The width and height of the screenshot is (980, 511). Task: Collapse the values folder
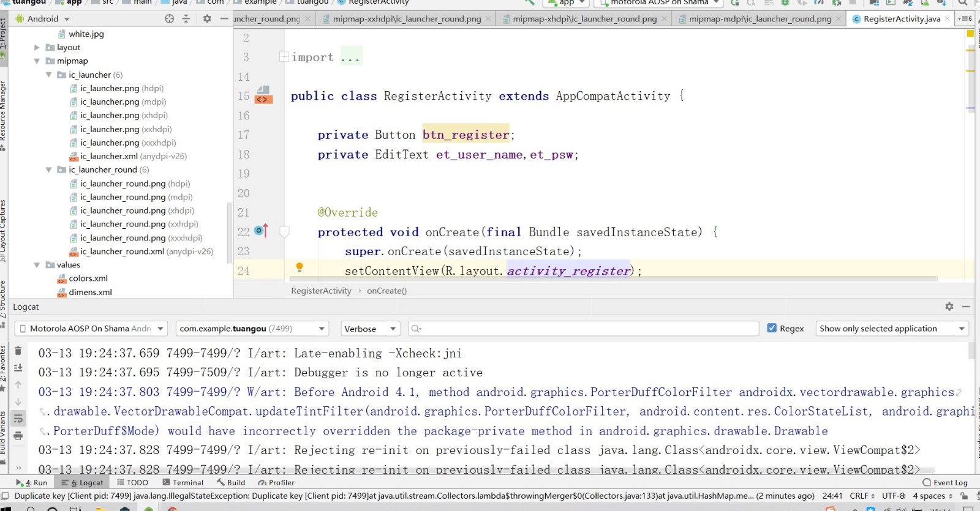click(37, 265)
